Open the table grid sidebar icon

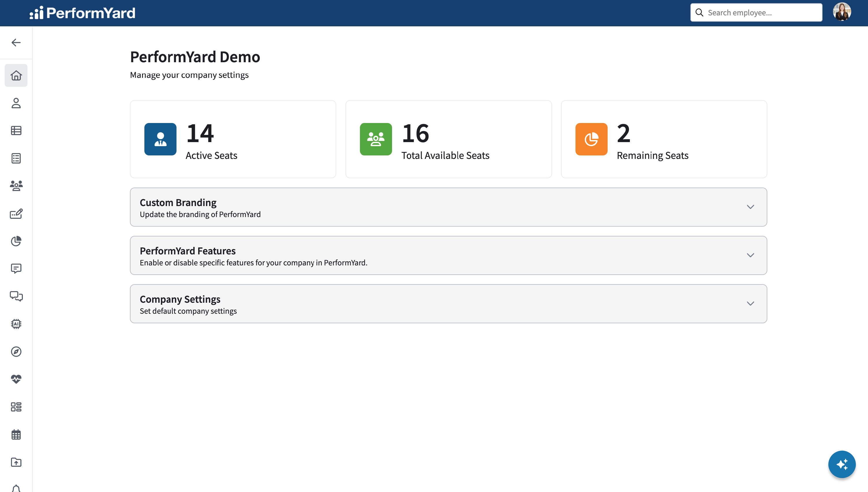16,131
